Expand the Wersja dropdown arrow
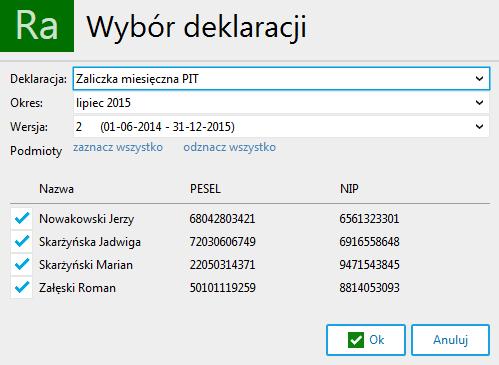 click(x=479, y=127)
